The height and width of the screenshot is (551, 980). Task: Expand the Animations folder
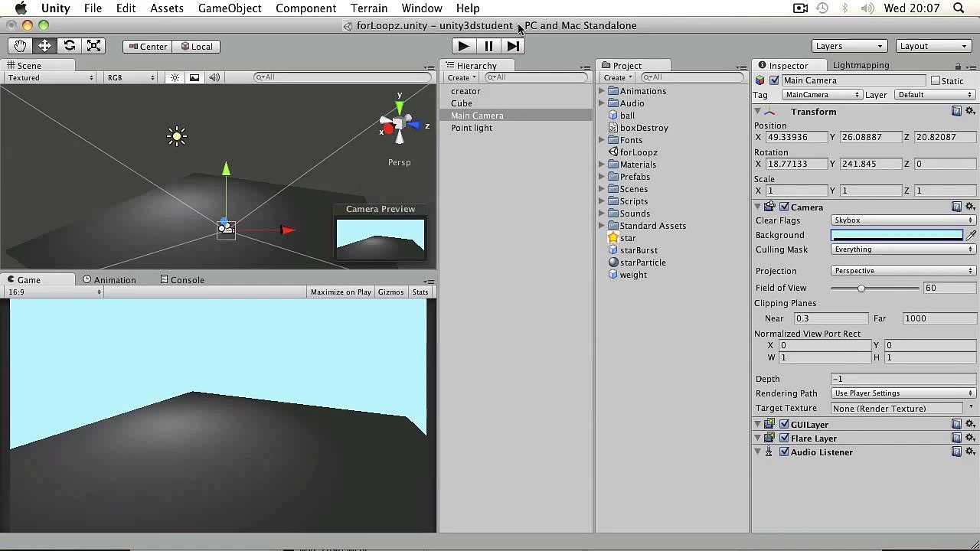[602, 91]
